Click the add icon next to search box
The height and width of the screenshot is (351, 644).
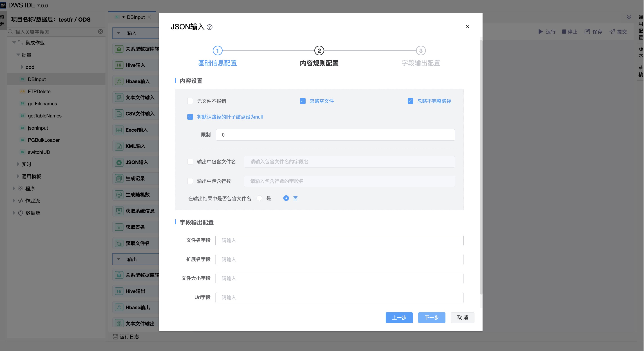101,32
